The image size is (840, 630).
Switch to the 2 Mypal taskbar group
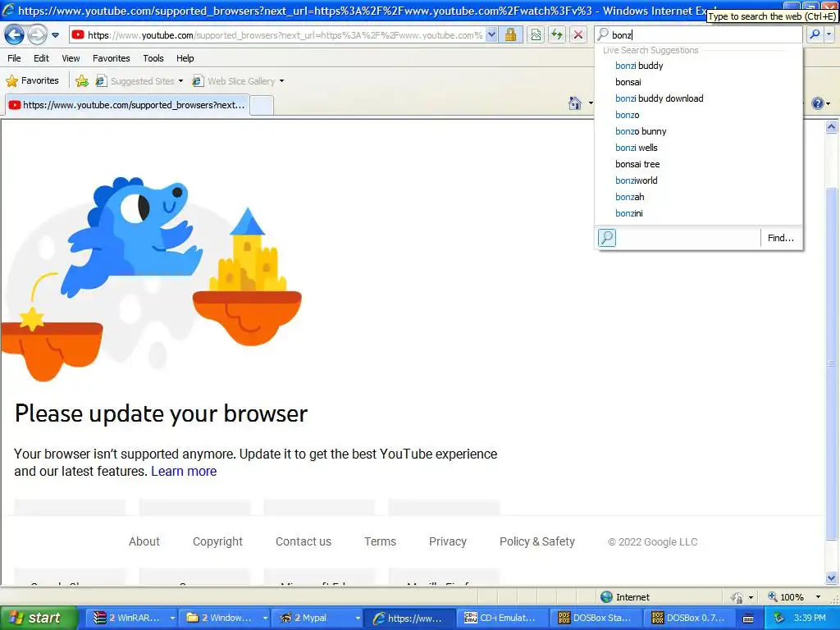point(317,618)
